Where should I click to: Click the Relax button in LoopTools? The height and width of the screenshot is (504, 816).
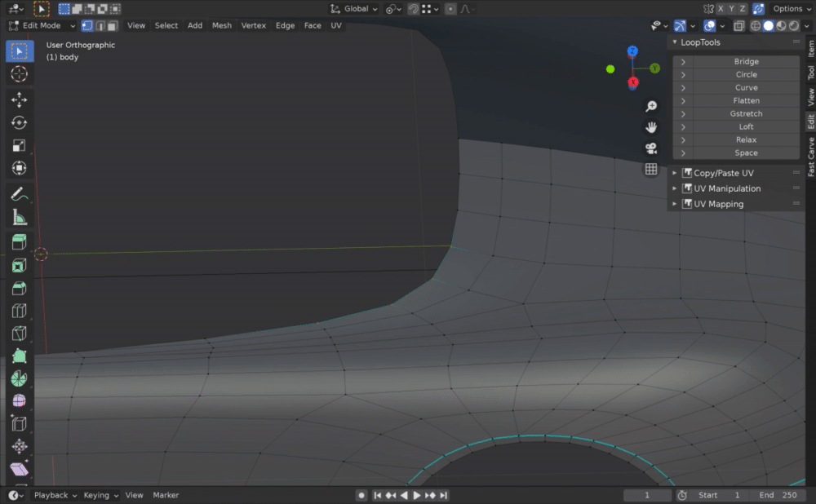pos(746,139)
